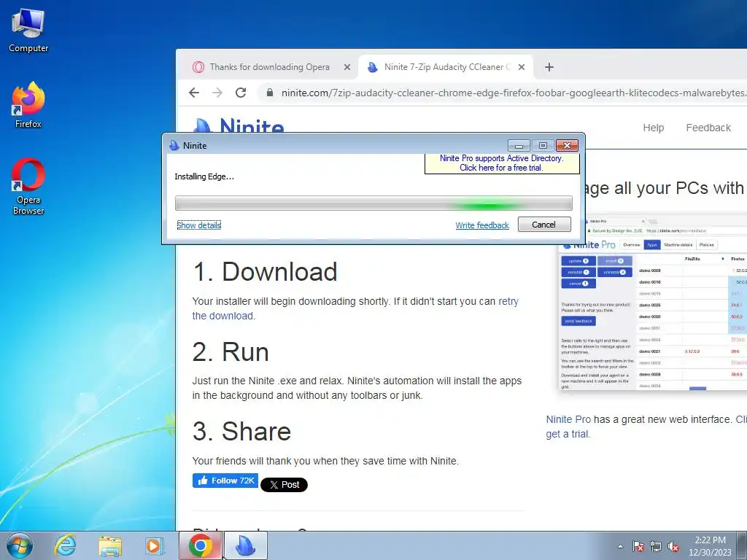Click the Installing Edge progress bar
Screen dimensions: 747x560
point(373,203)
